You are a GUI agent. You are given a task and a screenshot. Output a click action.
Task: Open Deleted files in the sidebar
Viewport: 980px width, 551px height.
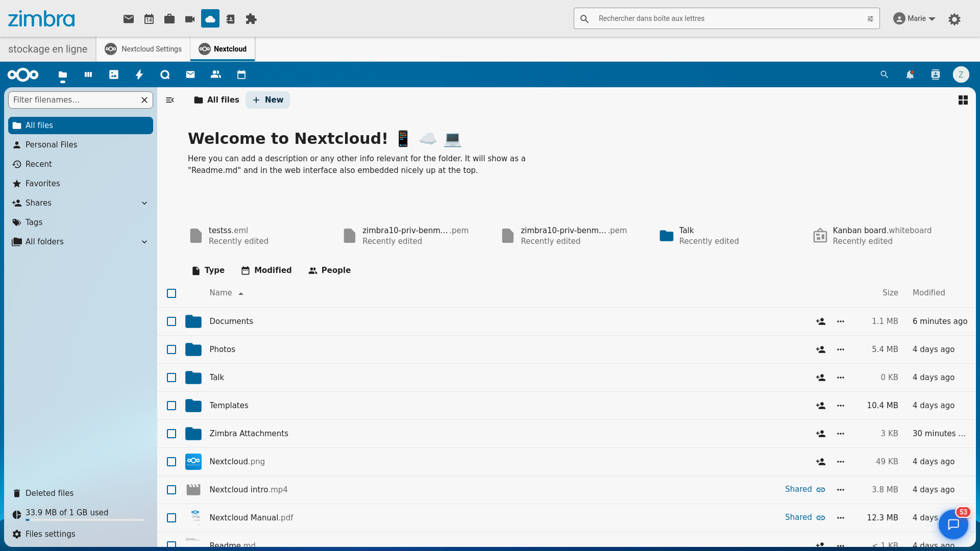[x=50, y=493]
